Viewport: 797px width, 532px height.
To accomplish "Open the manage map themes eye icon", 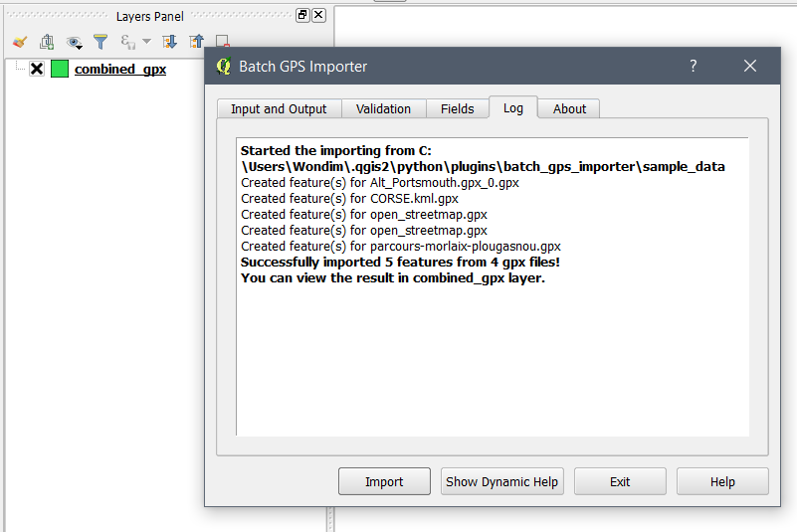I will pyautogui.click(x=75, y=42).
